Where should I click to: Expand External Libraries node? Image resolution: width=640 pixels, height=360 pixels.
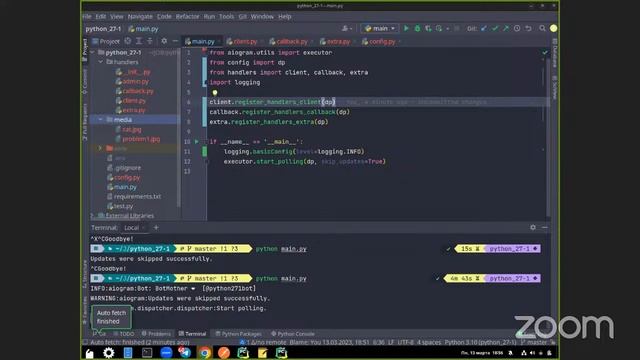click(x=92, y=215)
